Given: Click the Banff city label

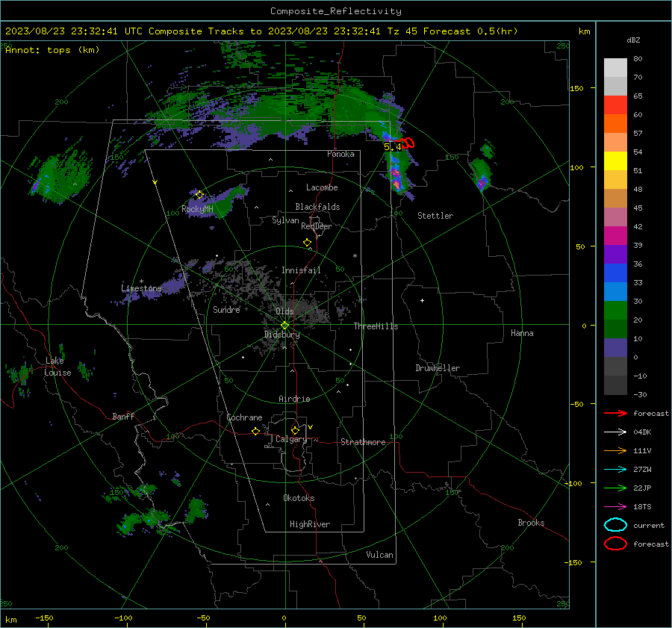Looking at the screenshot, I should click(x=123, y=416).
